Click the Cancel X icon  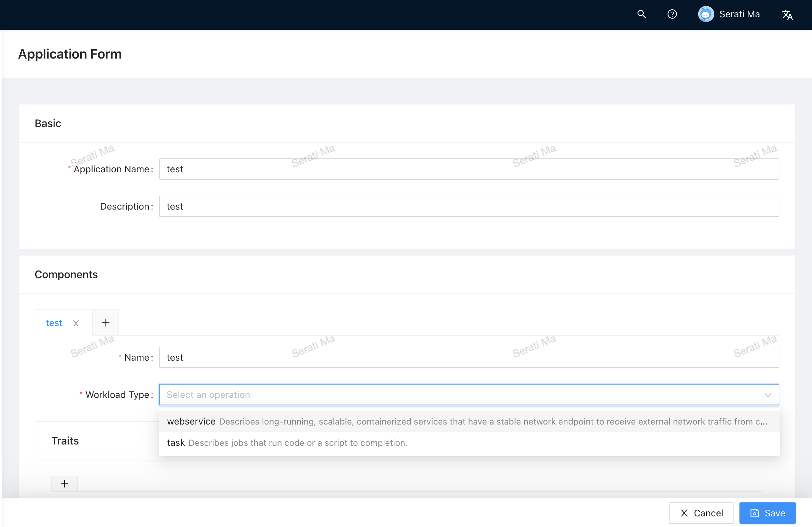pyautogui.click(x=684, y=513)
